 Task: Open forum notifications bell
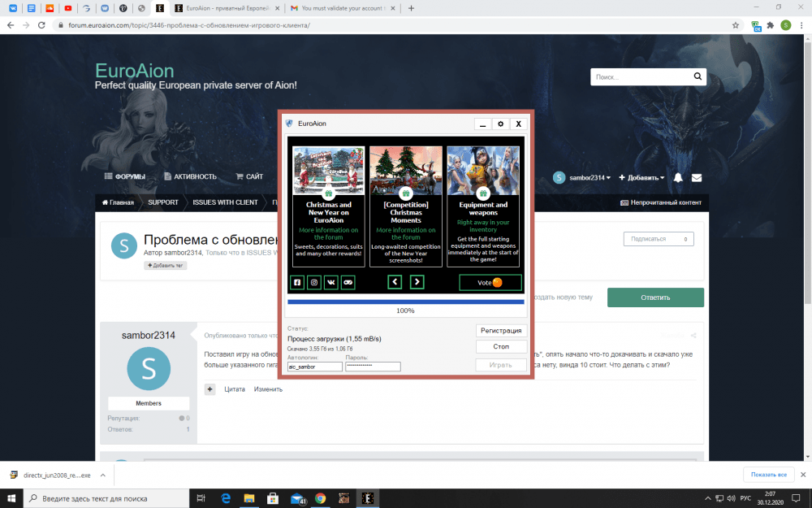point(678,177)
